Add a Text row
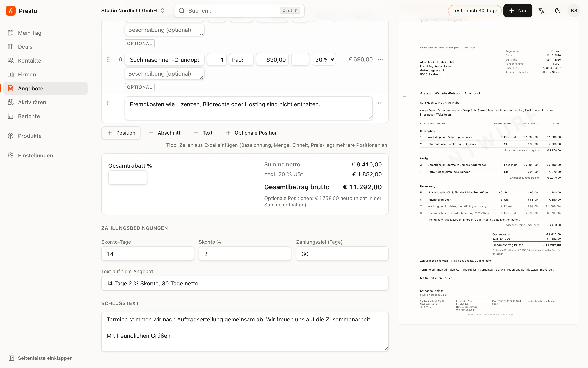588x368 pixels. click(x=203, y=133)
